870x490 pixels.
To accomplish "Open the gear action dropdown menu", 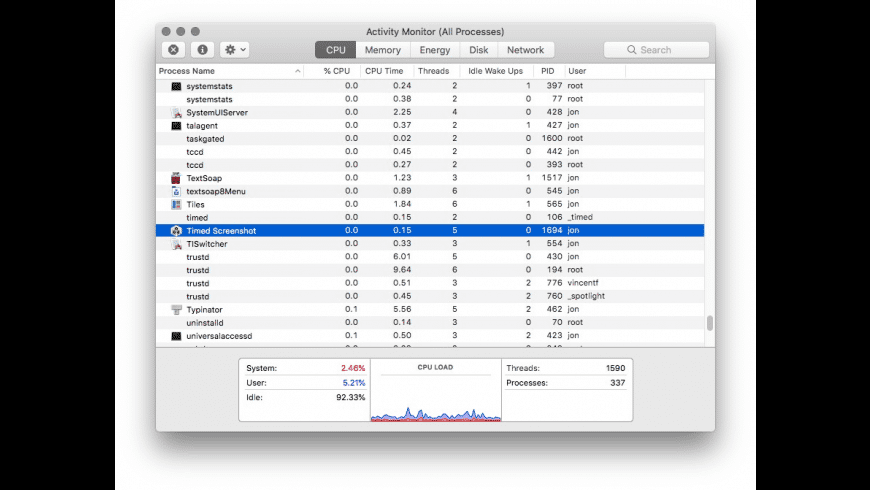I will tap(234, 50).
